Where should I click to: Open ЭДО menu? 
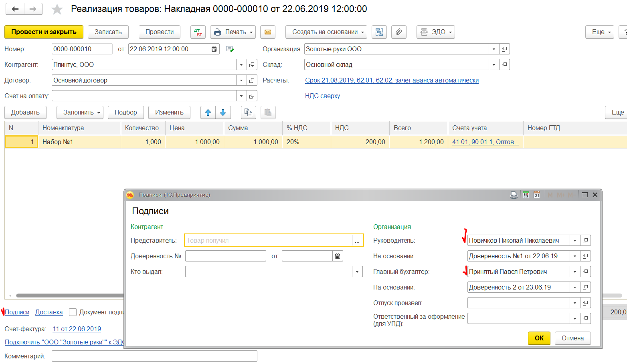click(x=436, y=32)
